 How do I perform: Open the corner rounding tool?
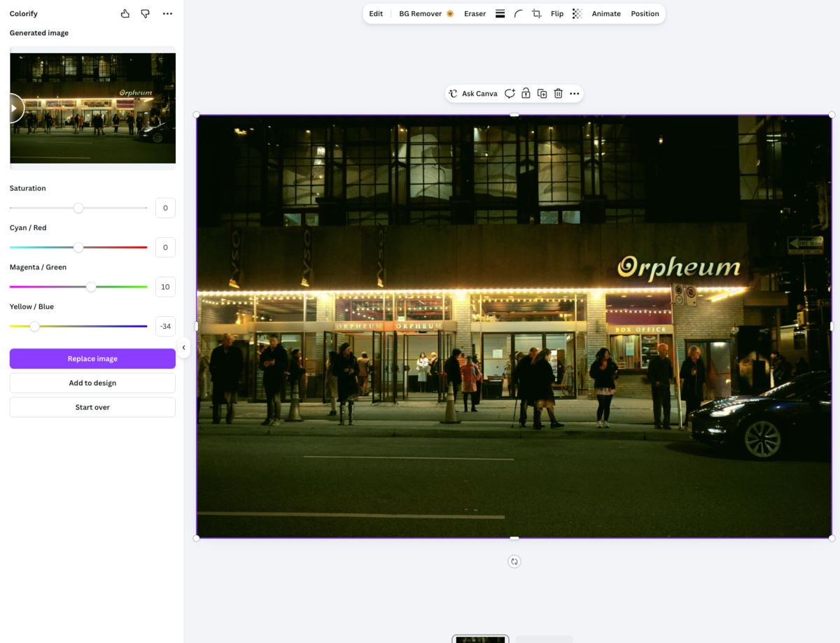pyautogui.click(x=519, y=14)
